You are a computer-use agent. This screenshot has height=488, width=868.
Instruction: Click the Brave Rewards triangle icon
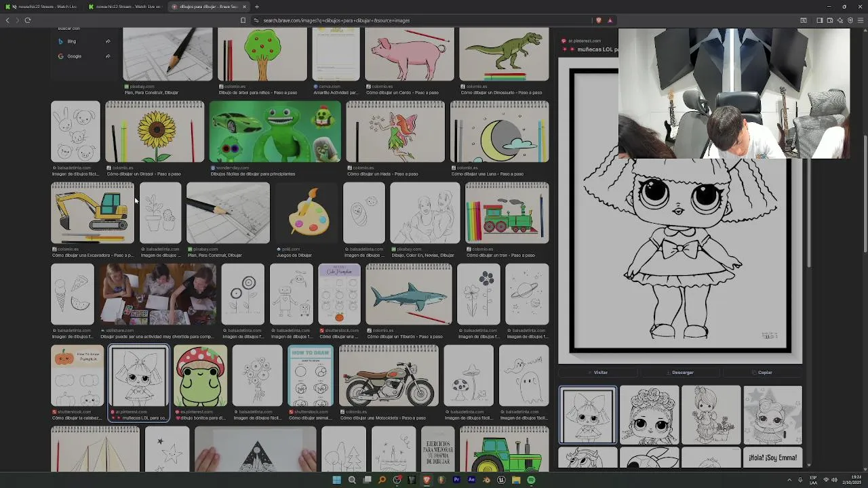click(610, 20)
